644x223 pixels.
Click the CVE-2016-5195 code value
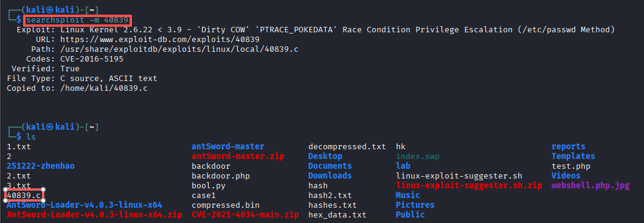pos(92,59)
